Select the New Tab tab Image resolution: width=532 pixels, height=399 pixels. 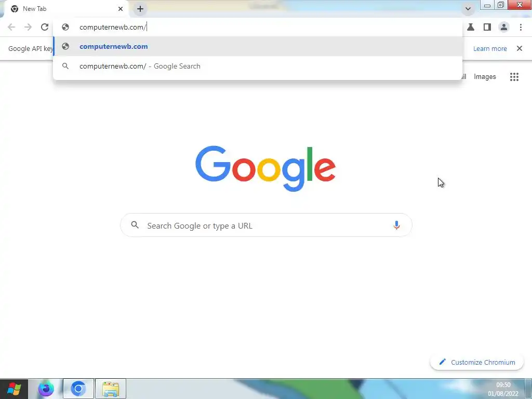tap(66, 9)
